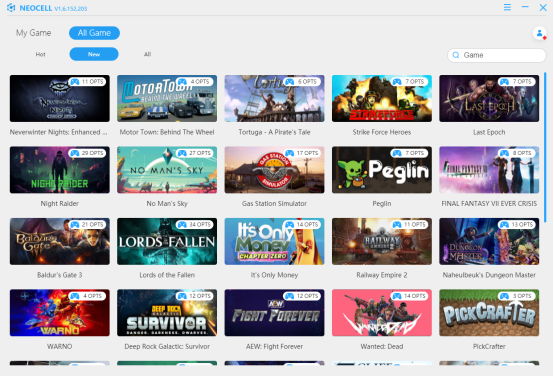Screen dimensions: 554x376
Task: Click the Railway Empire 2 title link
Action: pos(382,275)
